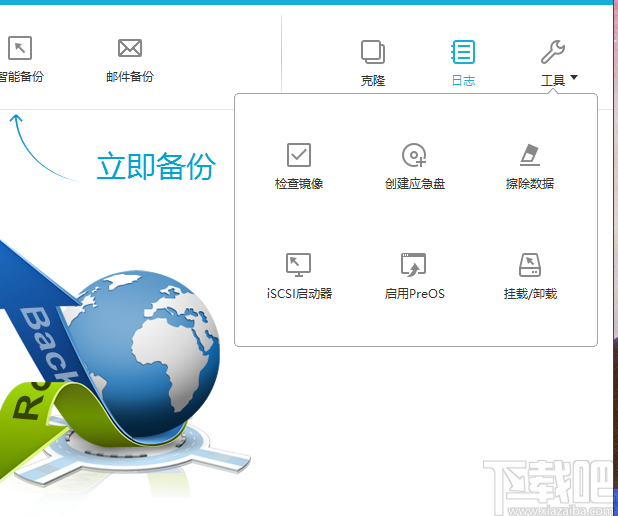The image size is (618, 516).
Task: Enable PreOS via 启用PreOS icon
Action: tap(413, 265)
